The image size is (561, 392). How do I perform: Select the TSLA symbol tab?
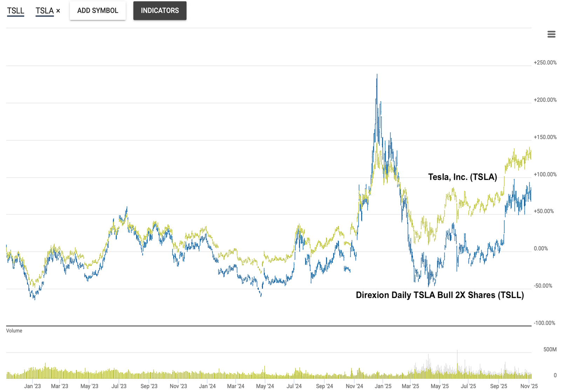[x=45, y=11]
